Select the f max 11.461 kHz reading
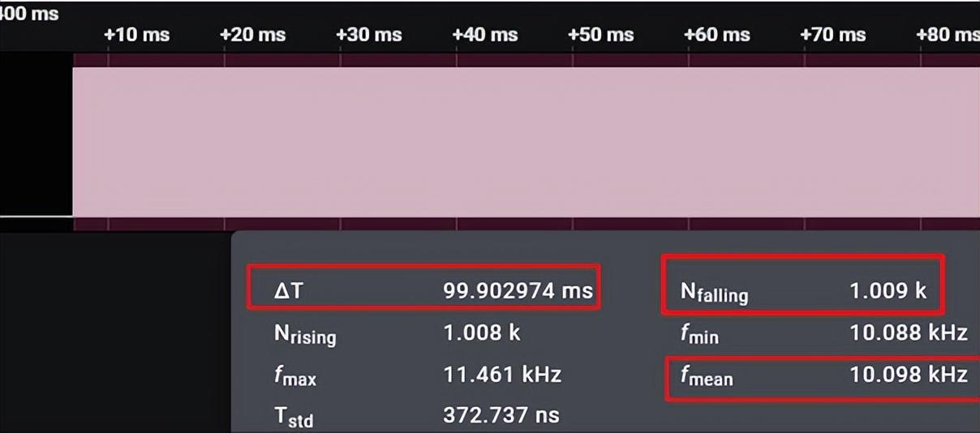980x433 pixels. click(502, 375)
